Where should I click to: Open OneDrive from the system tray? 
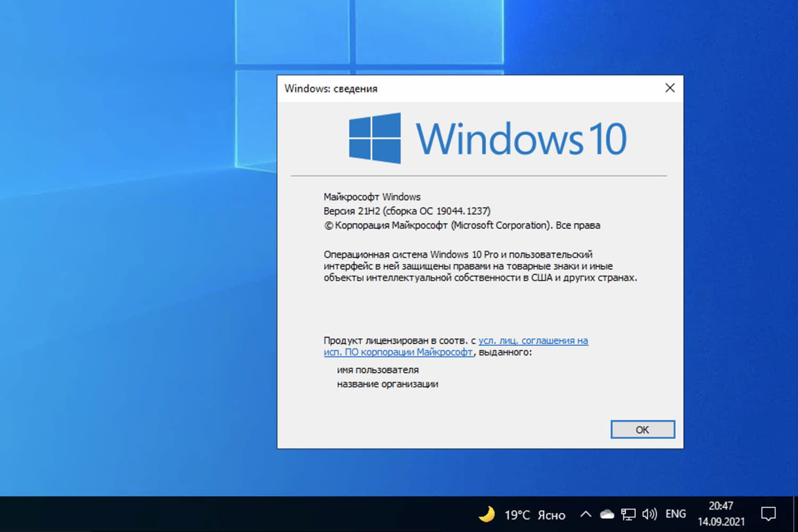click(606, 514)
